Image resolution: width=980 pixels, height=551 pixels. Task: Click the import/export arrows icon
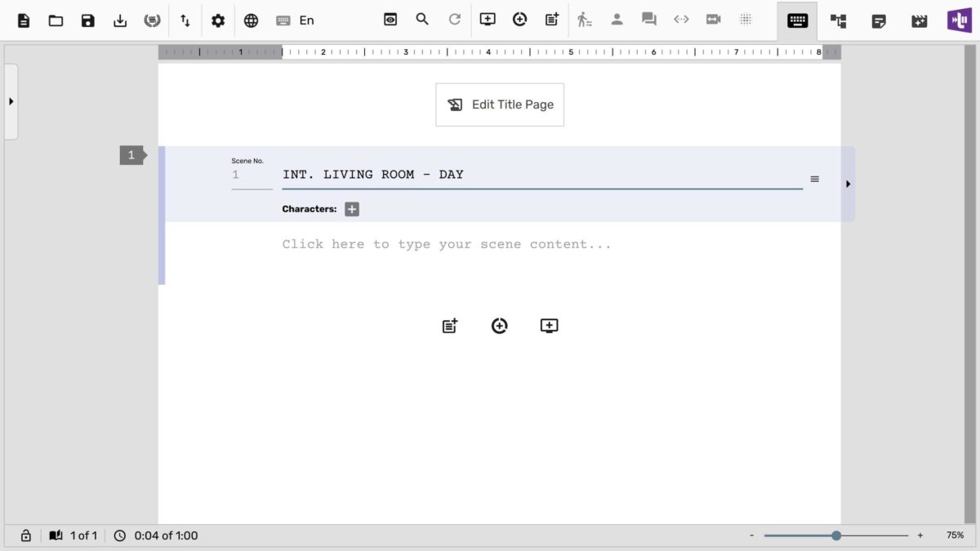tap(185, 20)
